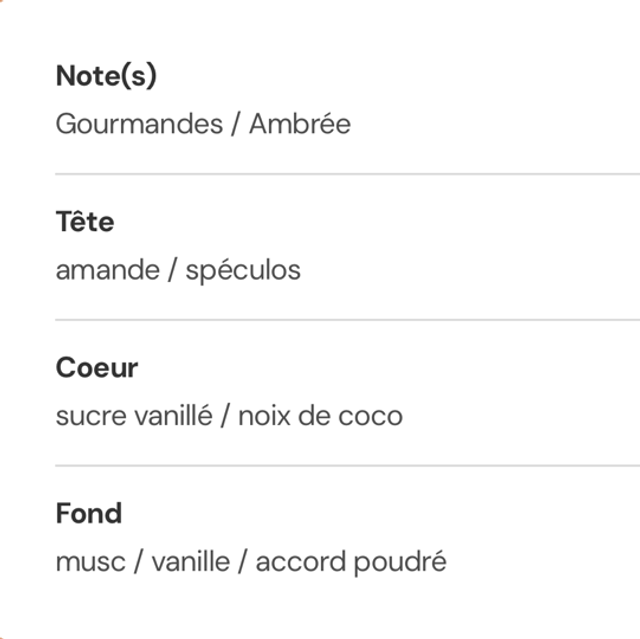Screen dimensions: 640x639
Task: Click the divider line below Gourmandes / Ambrée
Action: tap(347, 174)
